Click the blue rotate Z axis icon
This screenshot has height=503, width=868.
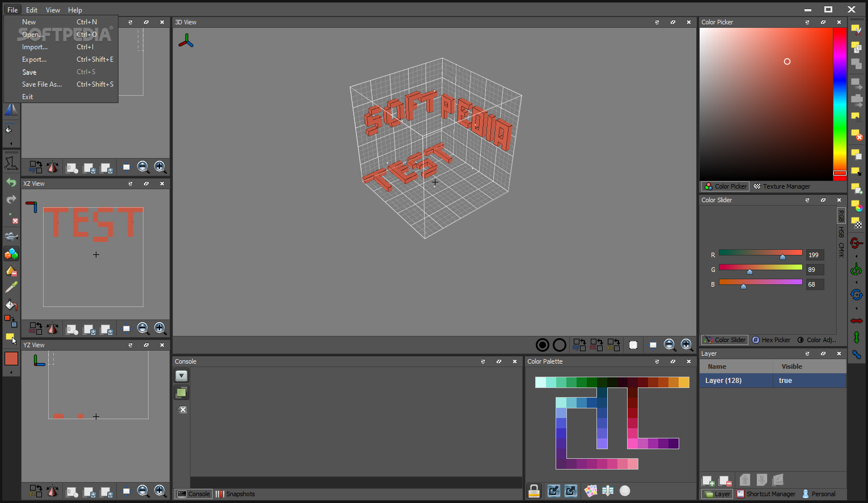(x=856, y=295)
